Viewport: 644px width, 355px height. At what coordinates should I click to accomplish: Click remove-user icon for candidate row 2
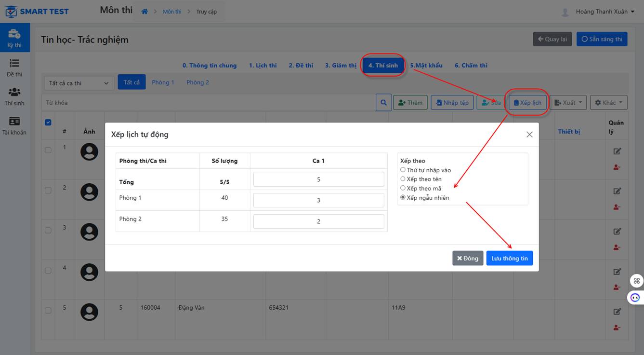coord(617,207)
